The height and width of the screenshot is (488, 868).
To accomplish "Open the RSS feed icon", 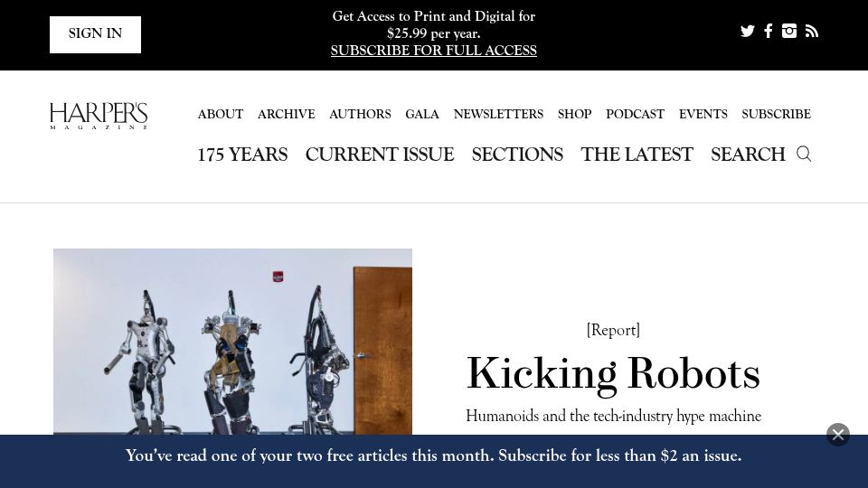I will click(812, 31).
